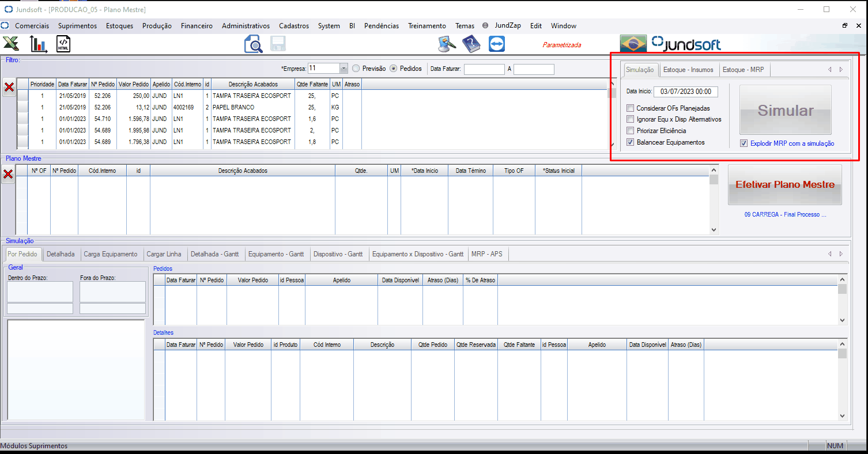This screenshot has height=454, width=868.
Task: Click the Jundsoft logo in toolbar
Action: point(686,44)
